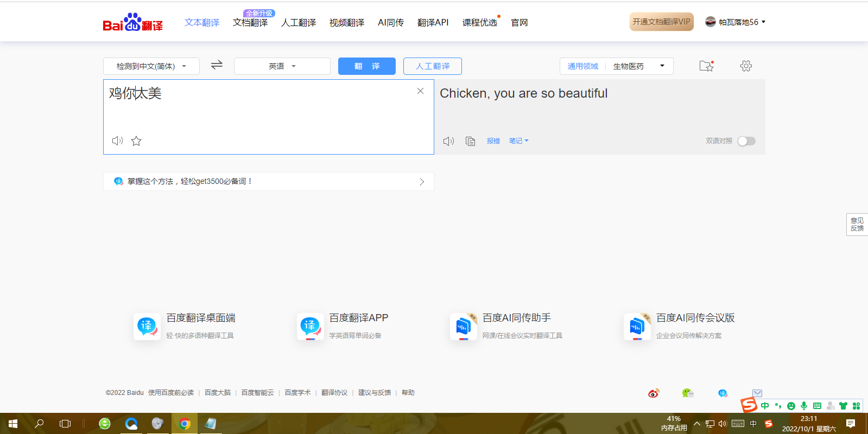Clear the source text with the X
868x434 pixels.
pos(420,91)
